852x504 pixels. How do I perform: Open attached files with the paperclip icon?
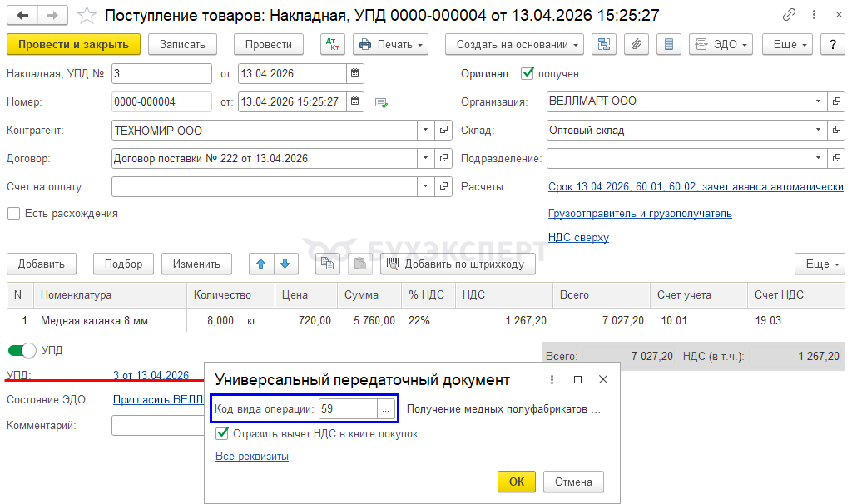[637, 45]
